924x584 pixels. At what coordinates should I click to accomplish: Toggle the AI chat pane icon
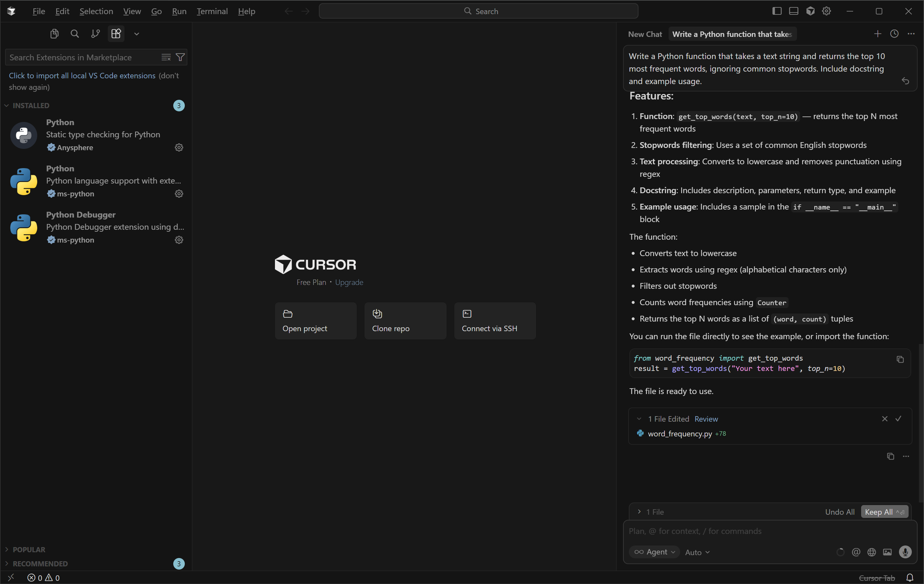pos(810,11)
